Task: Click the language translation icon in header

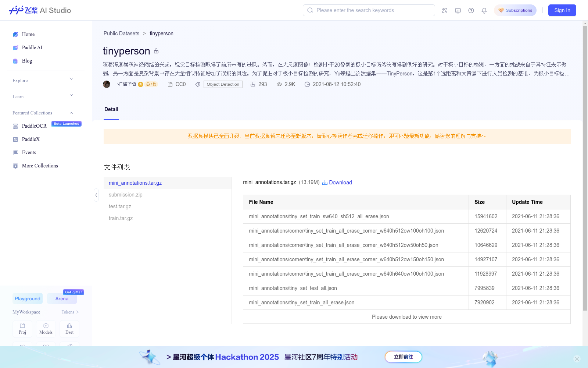Action: [x=445, y=10]
